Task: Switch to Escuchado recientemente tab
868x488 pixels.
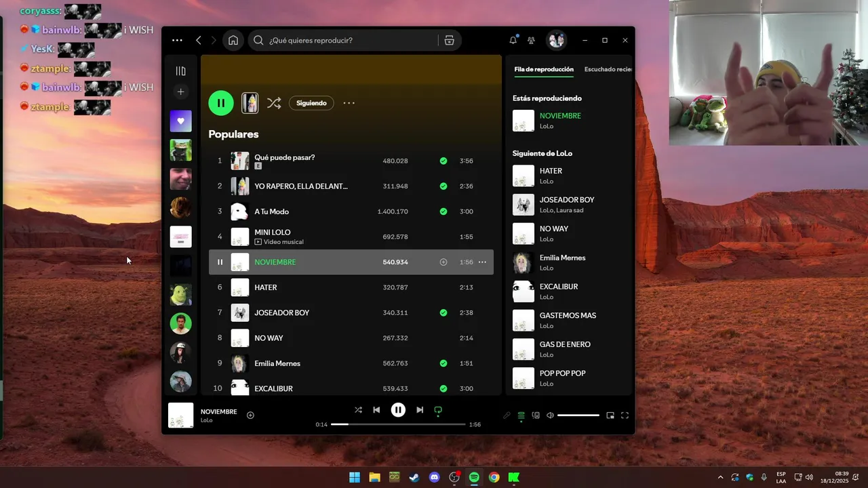Action: [x=608, y=69]
